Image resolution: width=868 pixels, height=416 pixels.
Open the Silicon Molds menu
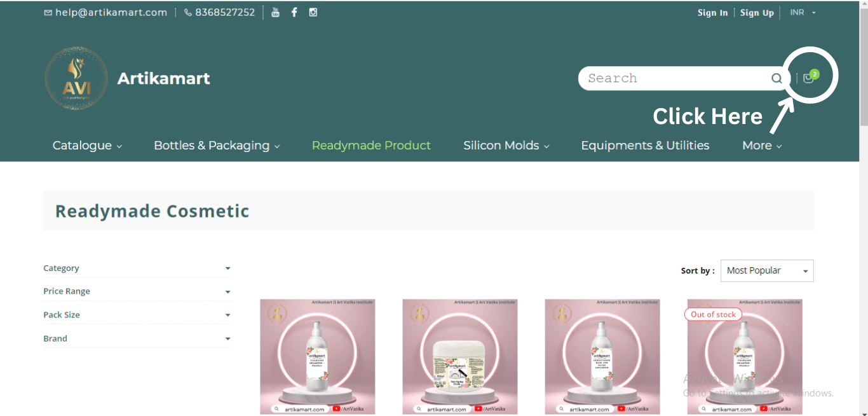506,146
